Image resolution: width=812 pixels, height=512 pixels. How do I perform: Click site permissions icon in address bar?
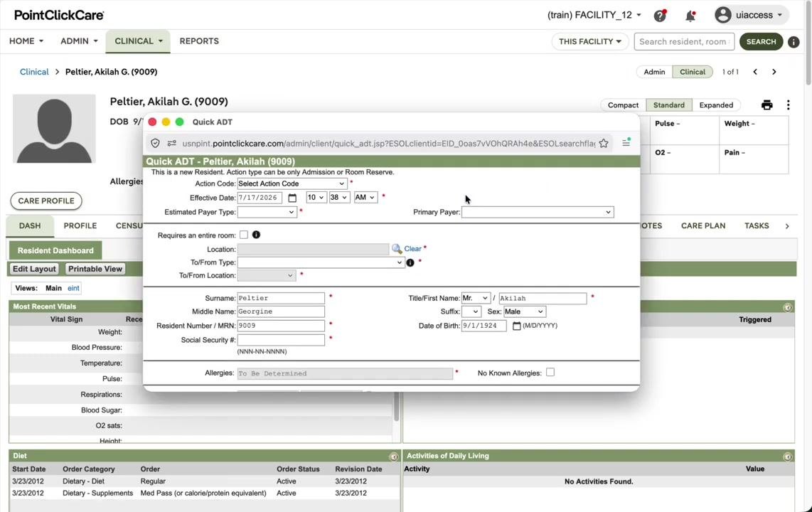[x=172, y=144]
